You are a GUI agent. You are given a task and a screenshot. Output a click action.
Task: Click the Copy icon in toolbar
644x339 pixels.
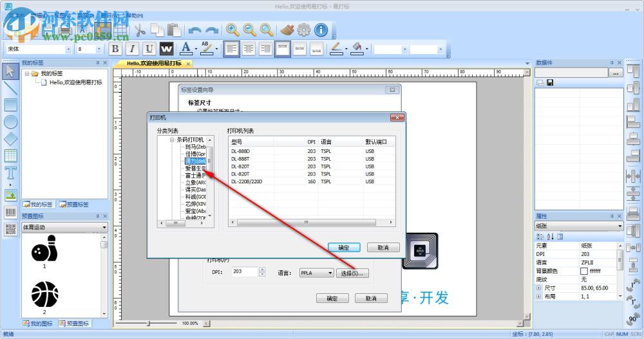tap(157, 30)
